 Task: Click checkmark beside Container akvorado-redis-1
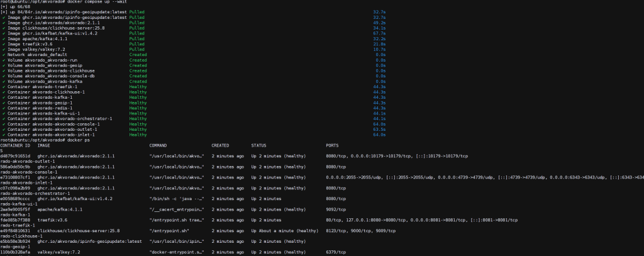(x=4, y=108)
